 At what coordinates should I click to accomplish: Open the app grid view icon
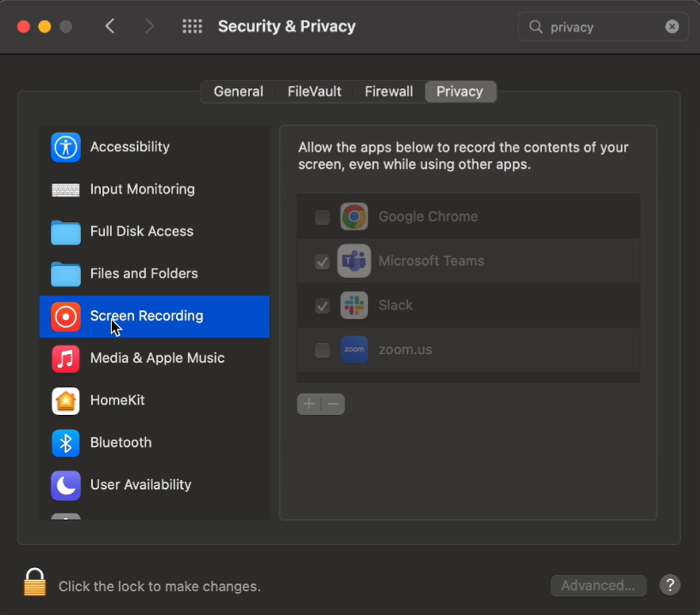pos(192,26)
